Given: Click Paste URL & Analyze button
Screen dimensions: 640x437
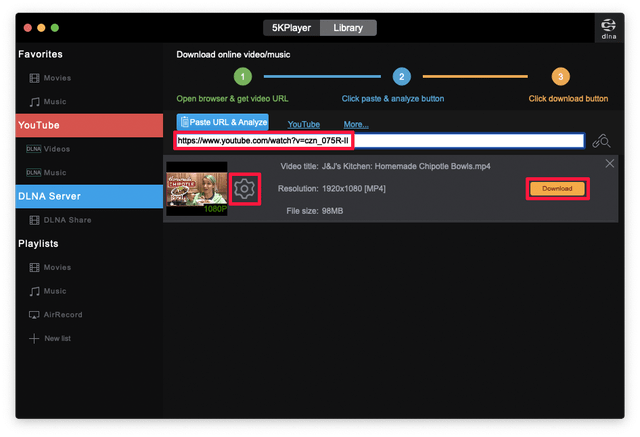Looking at the screenshot, I should [223, 122].
